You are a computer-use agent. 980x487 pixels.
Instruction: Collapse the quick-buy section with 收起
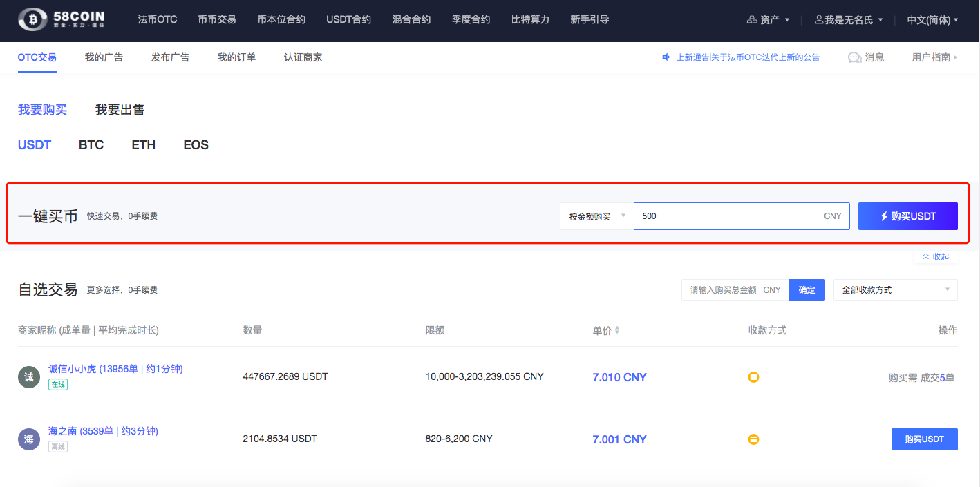tap(936, 257)
